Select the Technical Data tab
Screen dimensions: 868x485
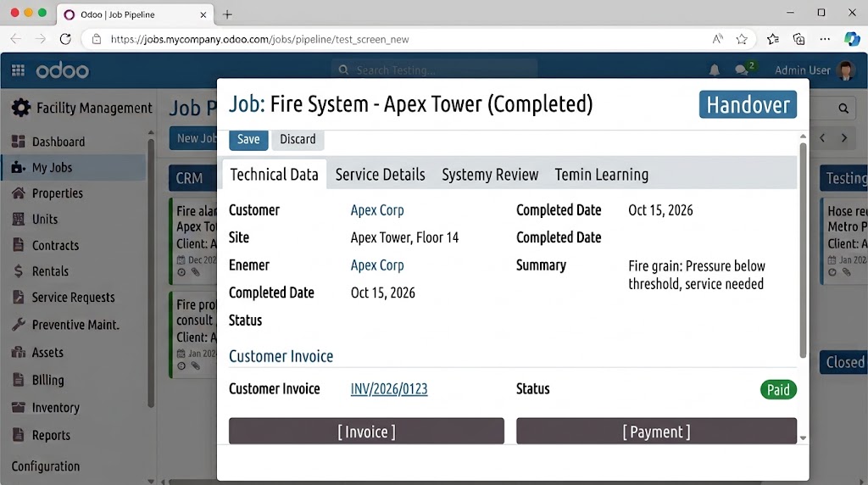pyautogui.click(x=274, y=175)
